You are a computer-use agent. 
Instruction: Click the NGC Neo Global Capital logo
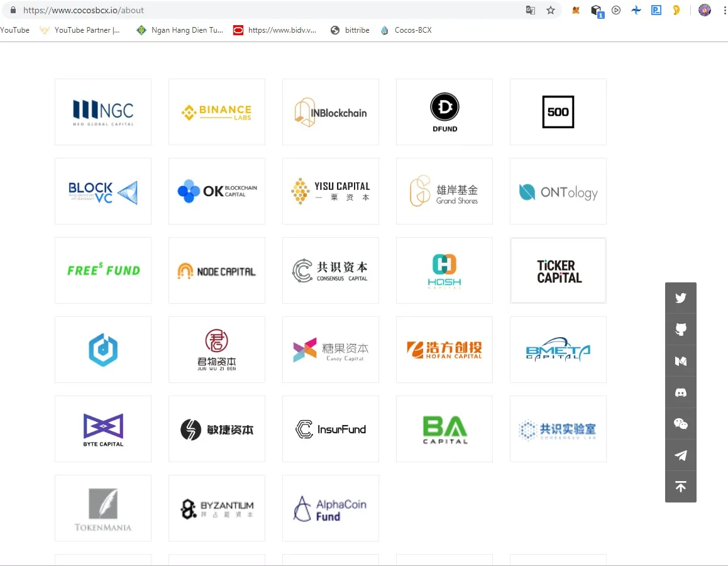[103, 112]
